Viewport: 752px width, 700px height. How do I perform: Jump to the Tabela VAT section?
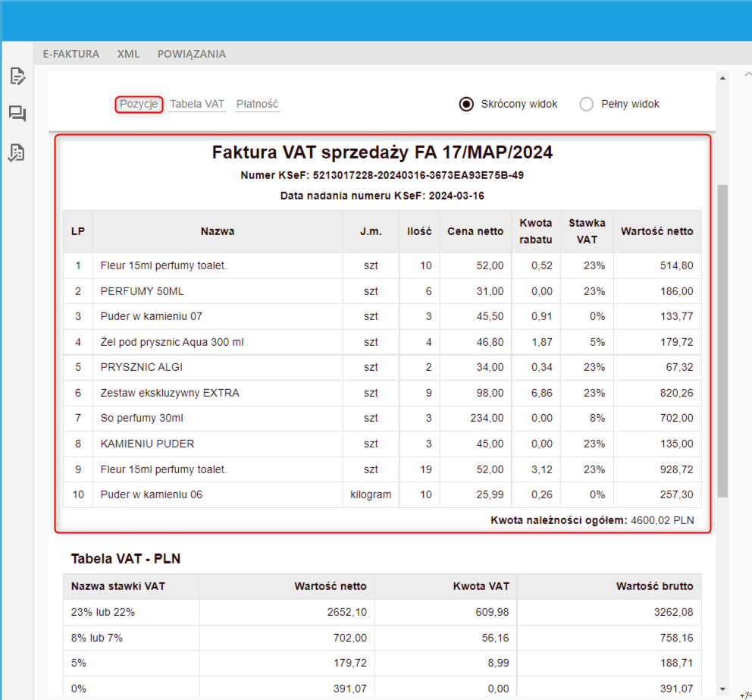(197, 104)
